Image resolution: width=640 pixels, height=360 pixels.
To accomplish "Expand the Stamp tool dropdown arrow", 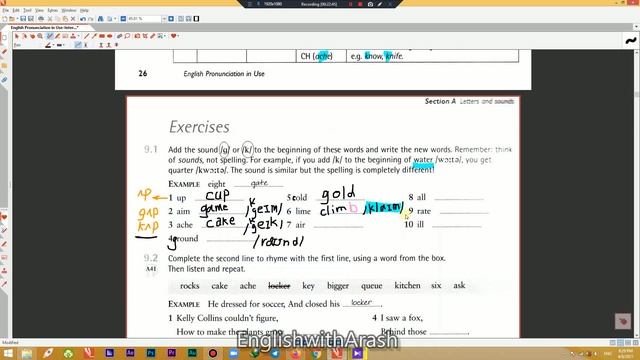I will point(78,36).
